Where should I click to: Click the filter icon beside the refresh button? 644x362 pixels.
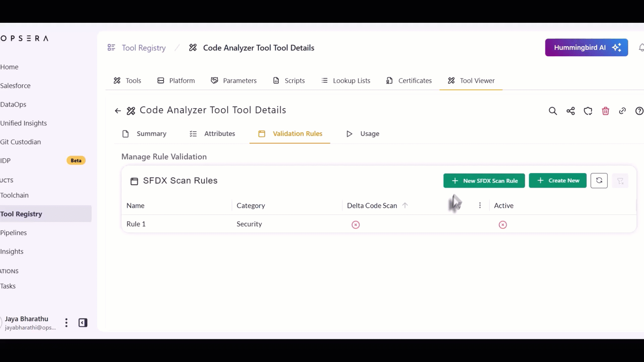coord(620,181)
